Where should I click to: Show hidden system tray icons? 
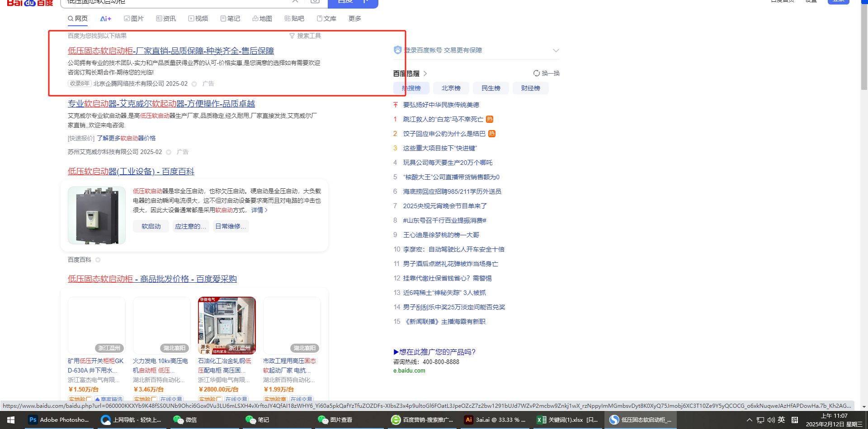749,420
